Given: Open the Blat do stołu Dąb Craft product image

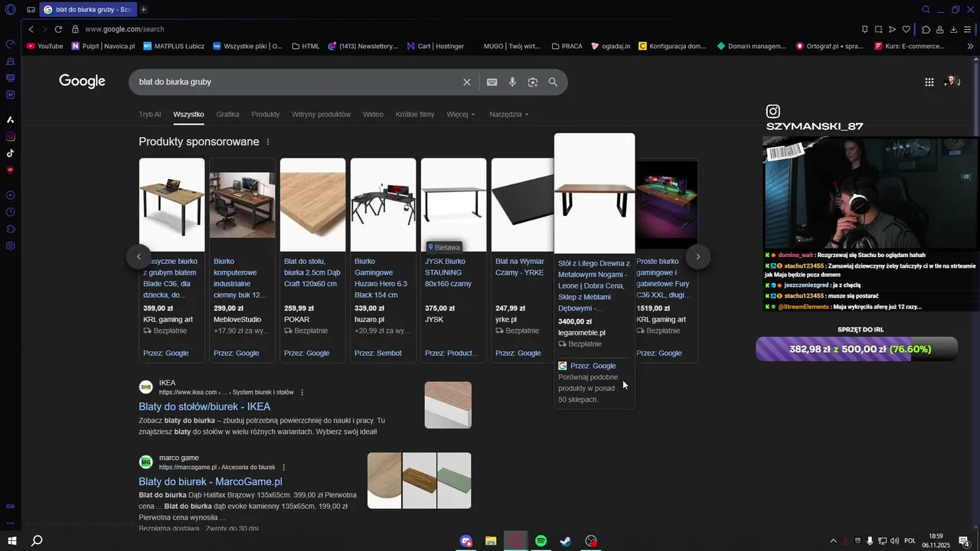Looking at the screenshot, I should [312, 205].
